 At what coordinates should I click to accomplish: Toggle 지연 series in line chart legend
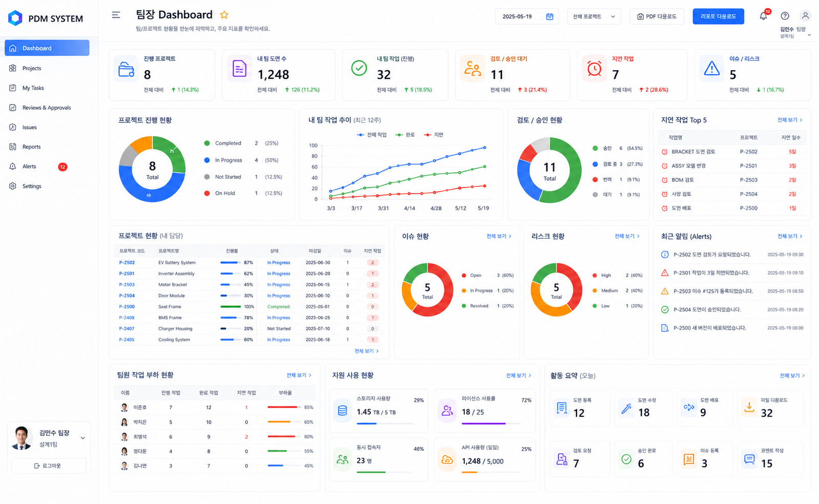434,135
